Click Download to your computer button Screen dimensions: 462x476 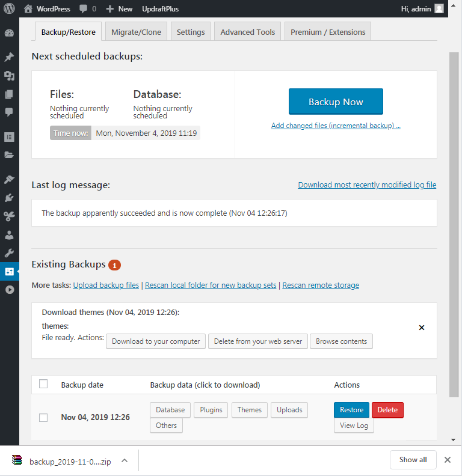pyautogui.click(x=156, y=341)
